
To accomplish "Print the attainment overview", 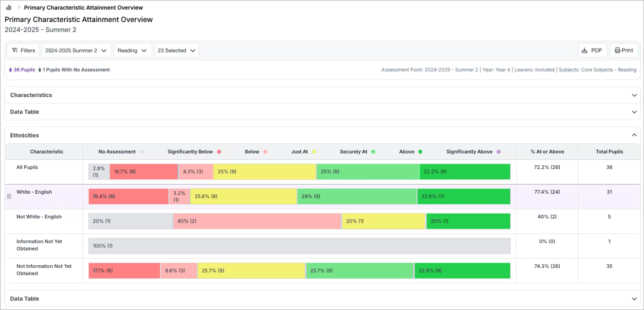I will tap(624, 50).
